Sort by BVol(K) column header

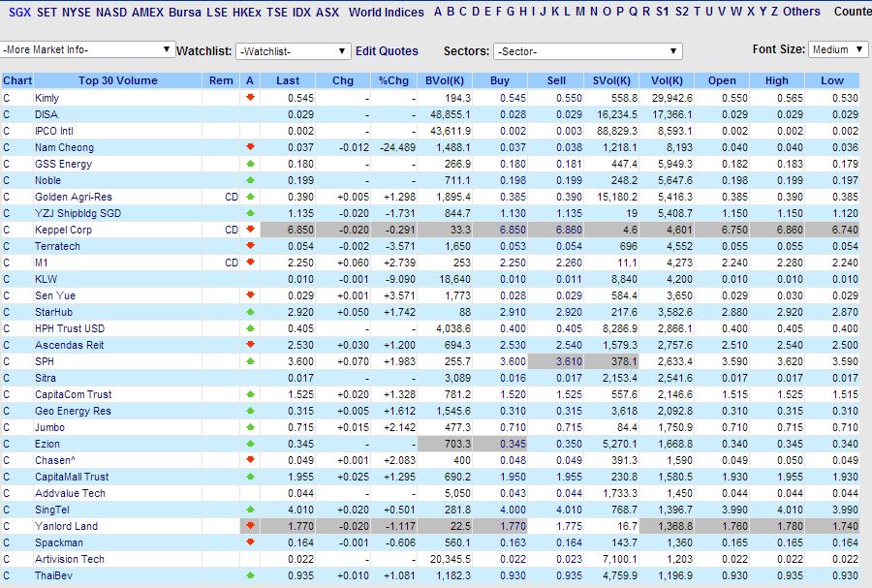pos(445,80)
